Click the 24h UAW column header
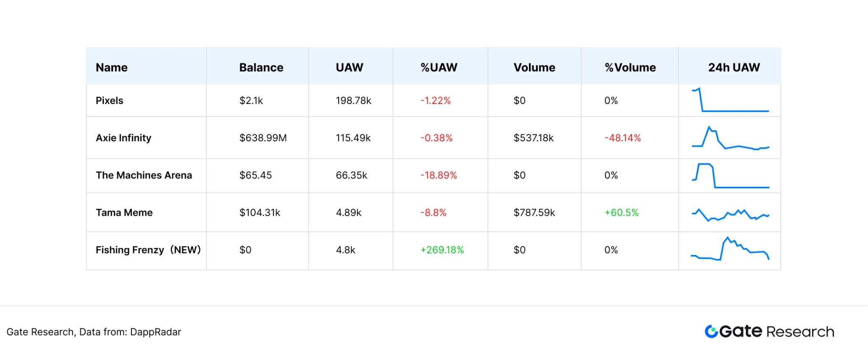The width and height of the screenshot is (868, 358). [x=734, y=67]
